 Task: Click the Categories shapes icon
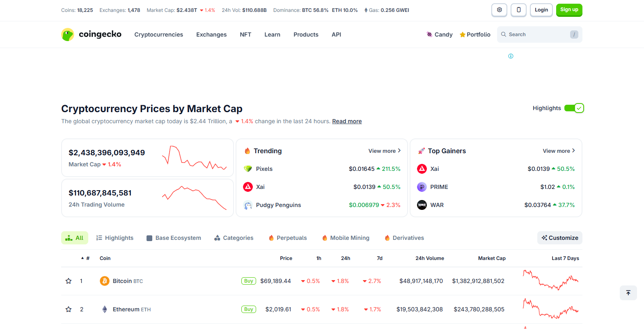(217, 238)
